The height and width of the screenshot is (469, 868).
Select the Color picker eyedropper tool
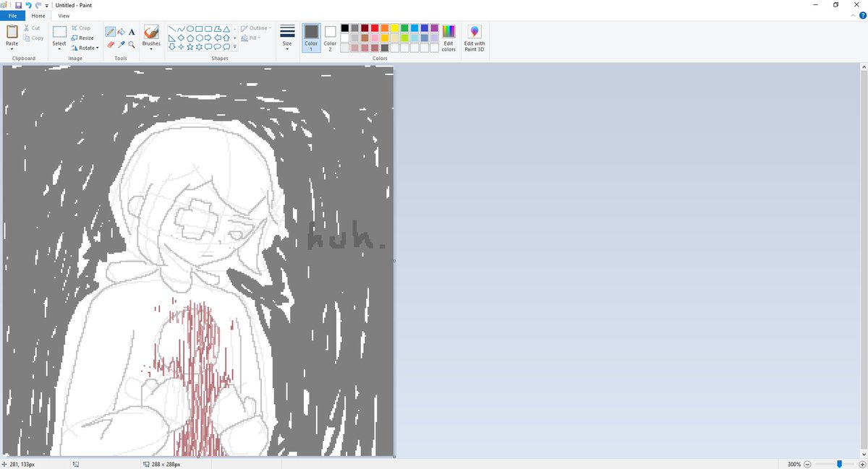(x=121, y=44)
